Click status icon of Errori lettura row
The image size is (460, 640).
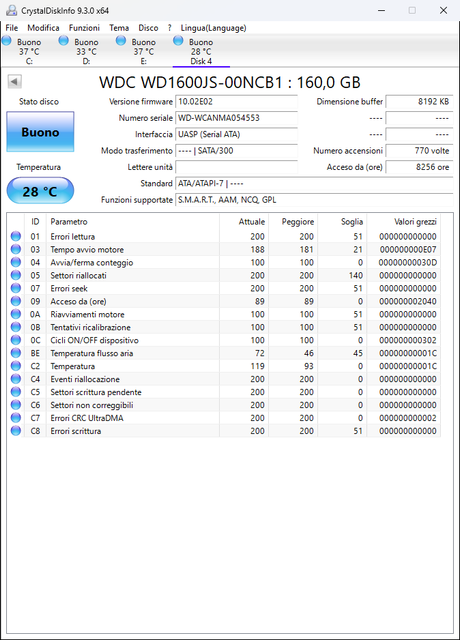pyautogui.click(x=16, y=236)
